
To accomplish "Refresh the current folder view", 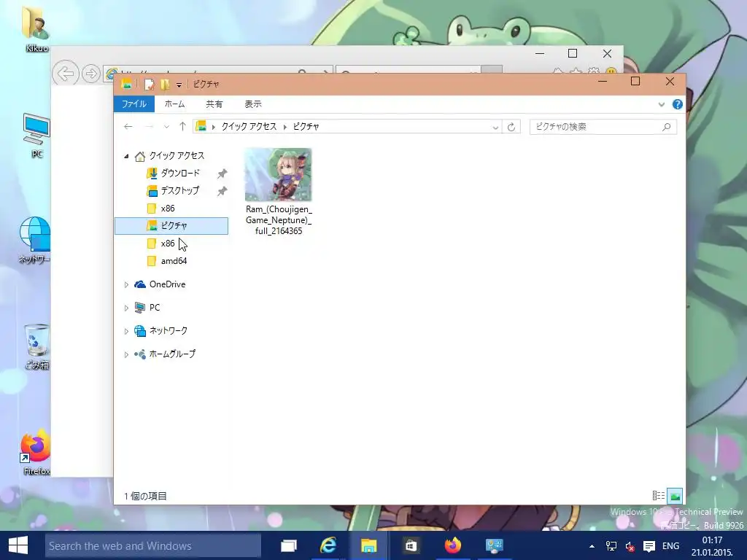I will point(511,127).
